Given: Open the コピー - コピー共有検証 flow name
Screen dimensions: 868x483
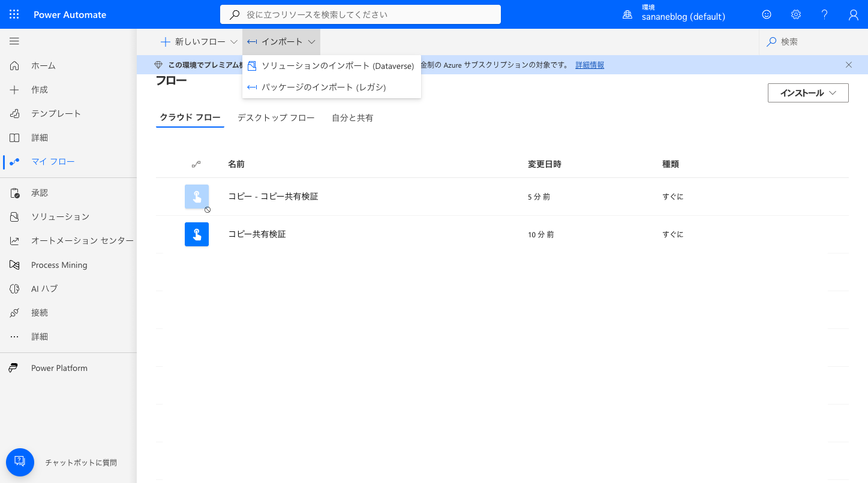Looking at the screenshot, I should pos(273,197).
